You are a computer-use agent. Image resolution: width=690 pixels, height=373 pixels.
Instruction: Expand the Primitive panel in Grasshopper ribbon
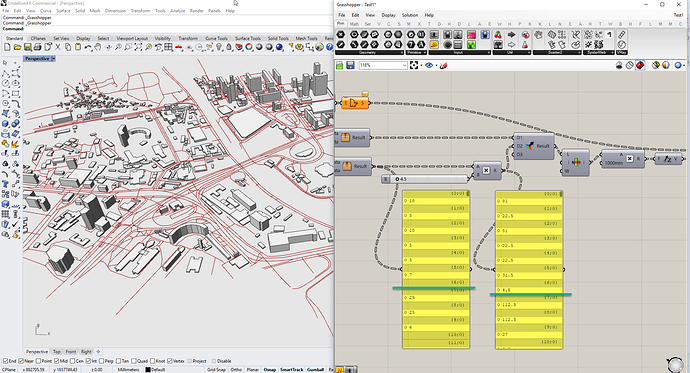click(424, 52)
